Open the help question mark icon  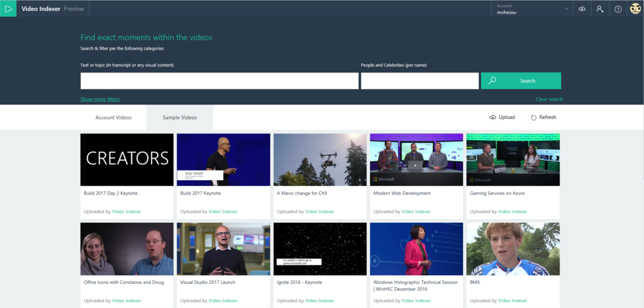(618, 9)
